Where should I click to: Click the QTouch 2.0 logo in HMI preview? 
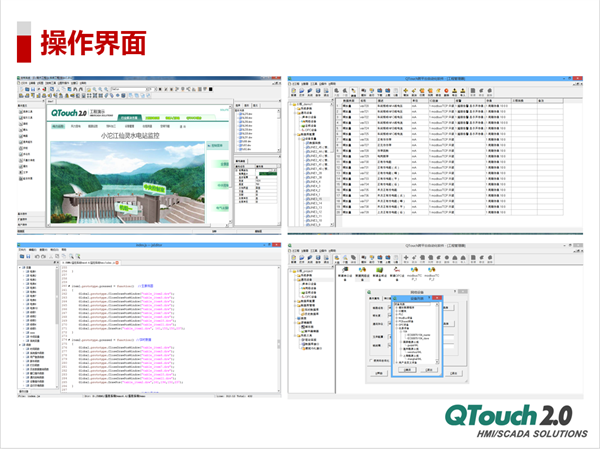click(67, 113)
